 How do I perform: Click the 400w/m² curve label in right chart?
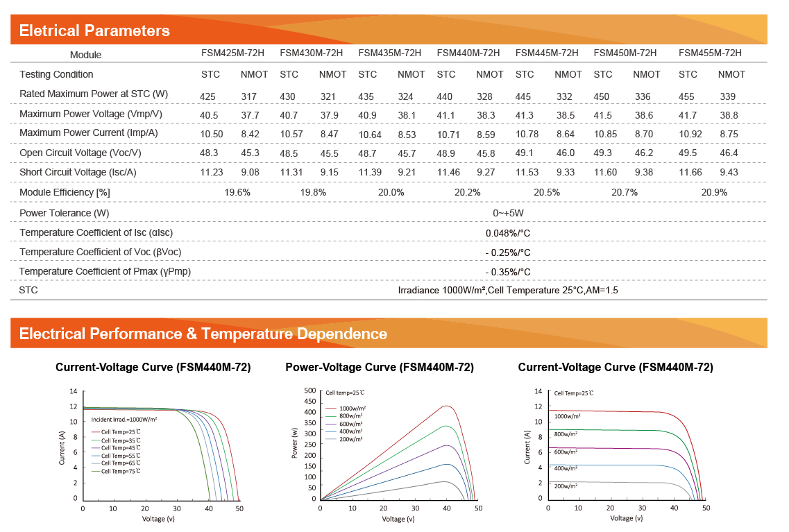[x=566, y=468]
